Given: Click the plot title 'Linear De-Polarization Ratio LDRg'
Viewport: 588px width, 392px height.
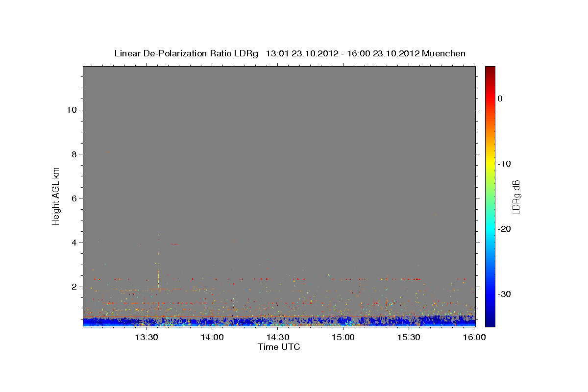Looking at the screenshot, I should 186,53.
